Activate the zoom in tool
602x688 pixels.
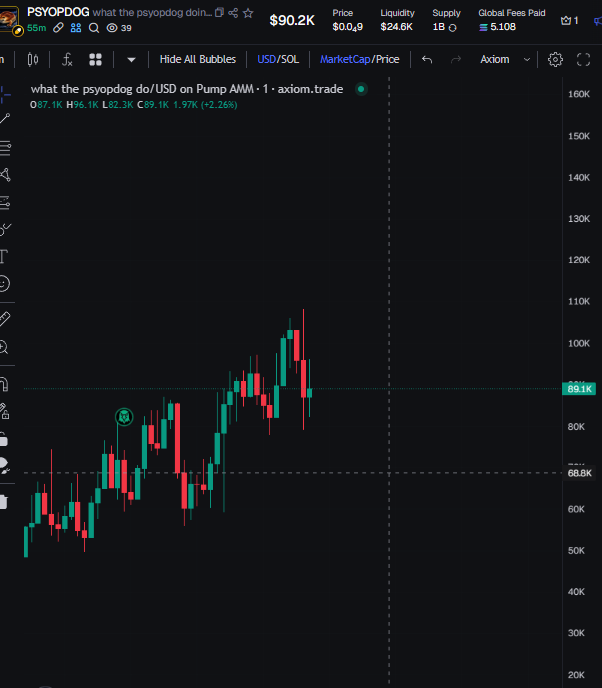click(4, 347)
